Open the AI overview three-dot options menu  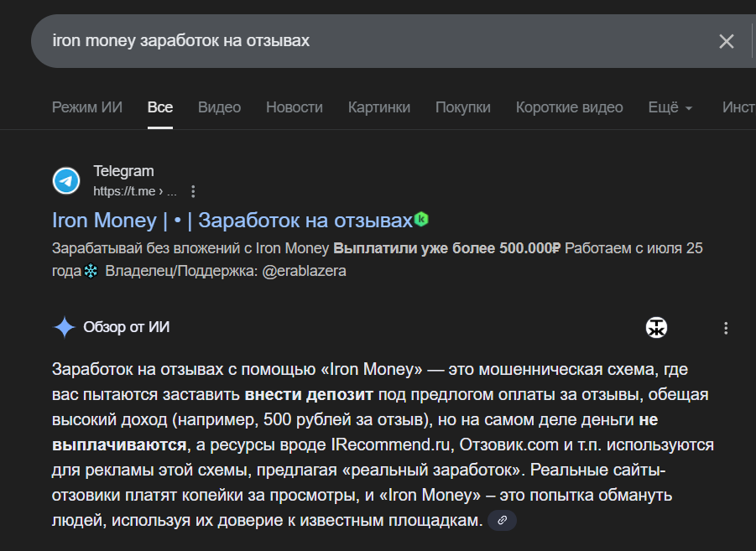[x=727, y=328]
